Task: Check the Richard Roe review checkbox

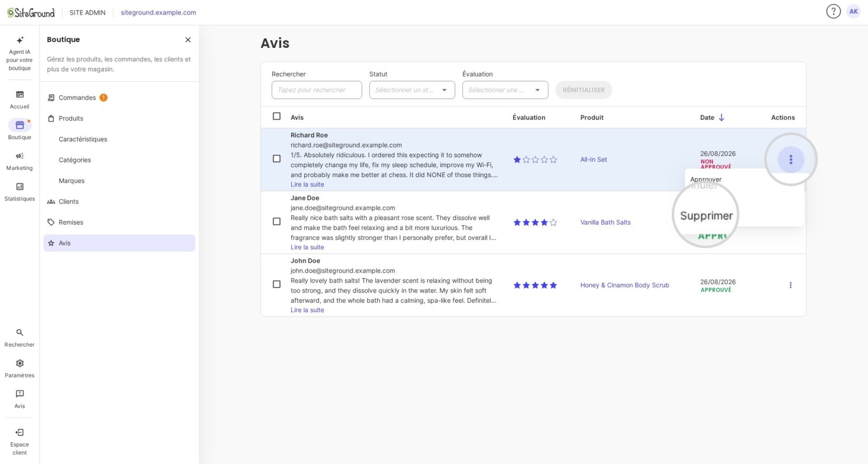Action: click(x=276, y=159)
